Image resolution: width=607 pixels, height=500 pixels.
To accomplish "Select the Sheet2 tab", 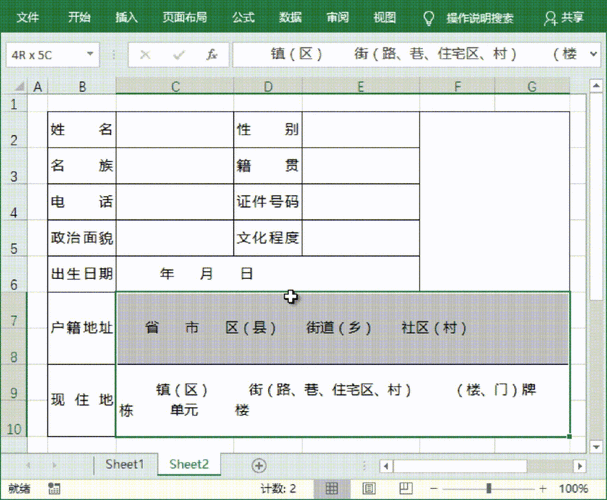I will 189,464.
